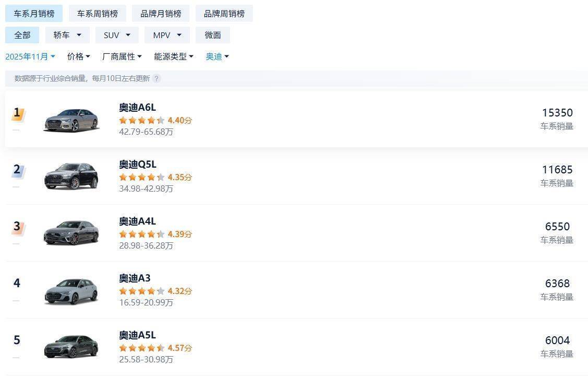Expand the 能源类型 dropdown

[174, 56]
